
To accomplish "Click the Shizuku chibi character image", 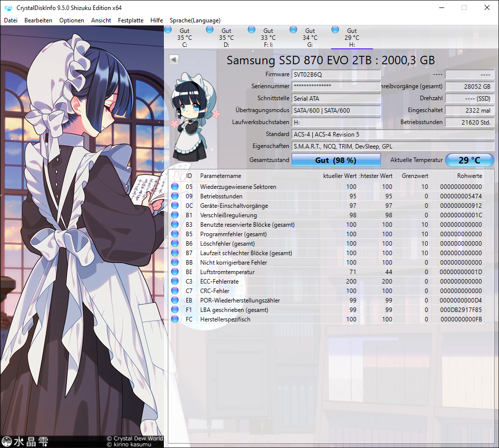I will [194, 118].
